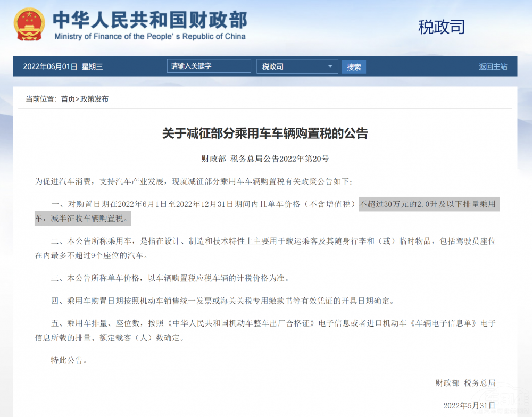Select the announcement title 关于减征部分乘用车车辆购置税的公告

pyautogui.click(x=266, y=134)
